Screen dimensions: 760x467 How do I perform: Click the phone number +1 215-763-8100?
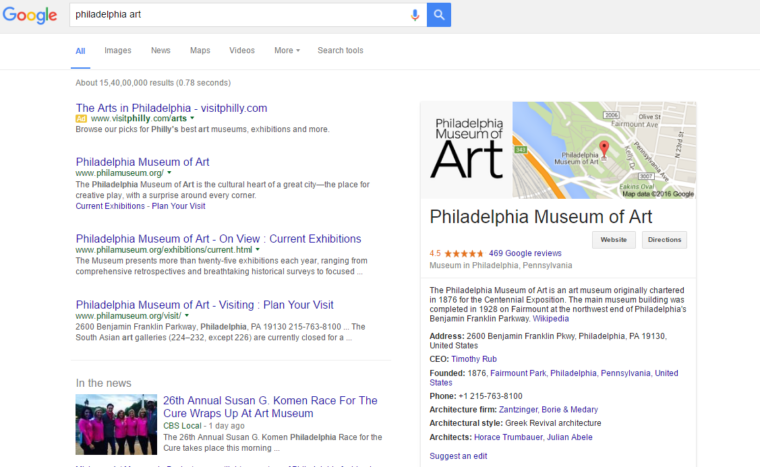point(490,396)
